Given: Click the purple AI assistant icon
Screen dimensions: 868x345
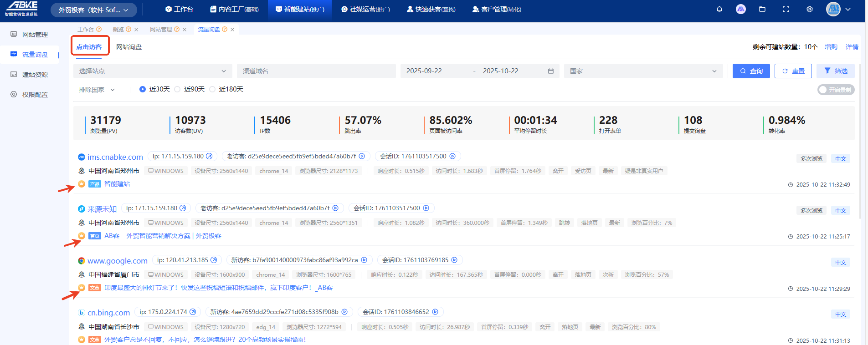Looking at the screenshot, I should (x=741, y=9).
